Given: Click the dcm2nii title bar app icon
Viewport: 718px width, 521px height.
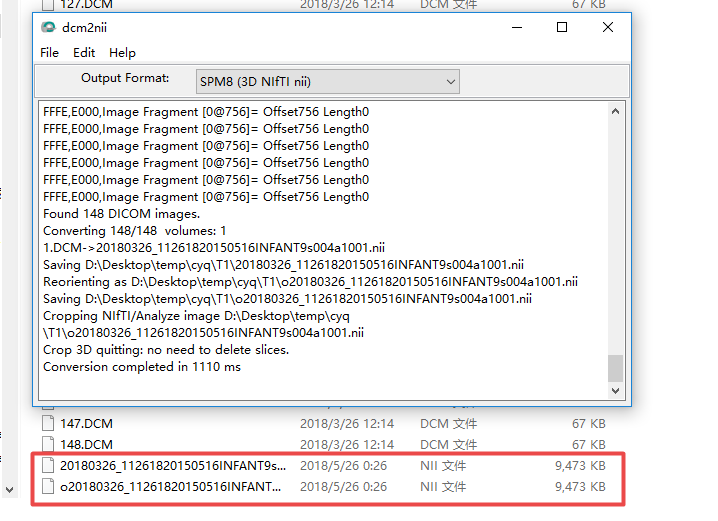Looking at the screenshot, I should coord(48,27).
